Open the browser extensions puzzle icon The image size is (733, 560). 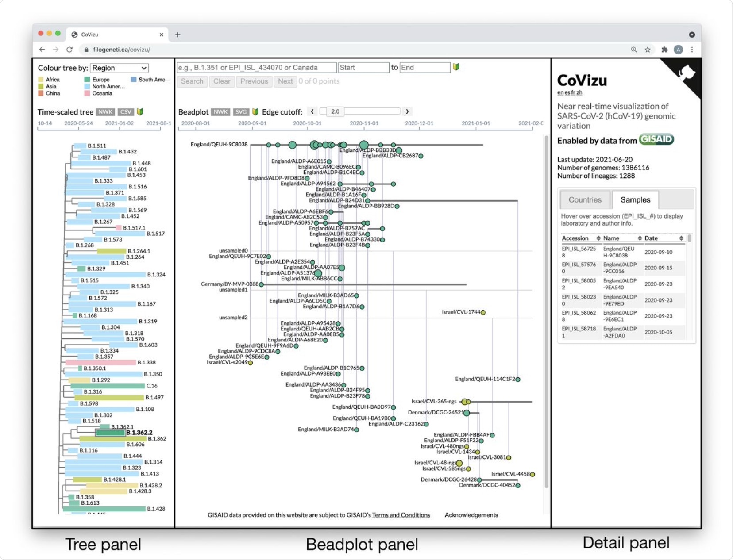[x=664, y=50]
